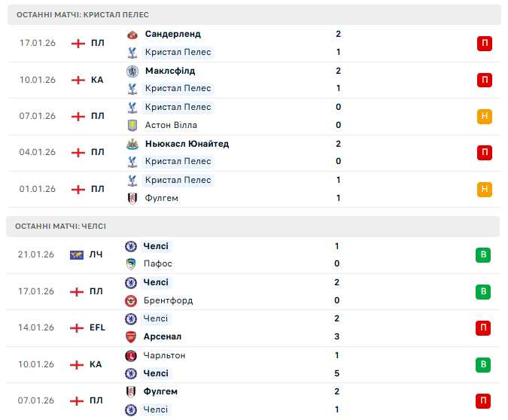Screen dimensions: 508x420
Task: Click the Aston Villa club crest
Action: [x=132, y=125]
